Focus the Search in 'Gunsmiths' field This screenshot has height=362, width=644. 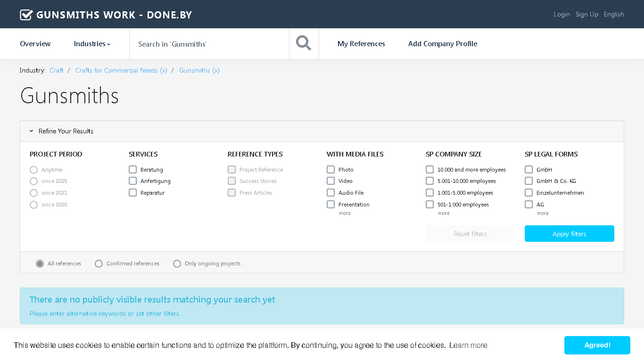pyautogui.click(x=209, y=44)
